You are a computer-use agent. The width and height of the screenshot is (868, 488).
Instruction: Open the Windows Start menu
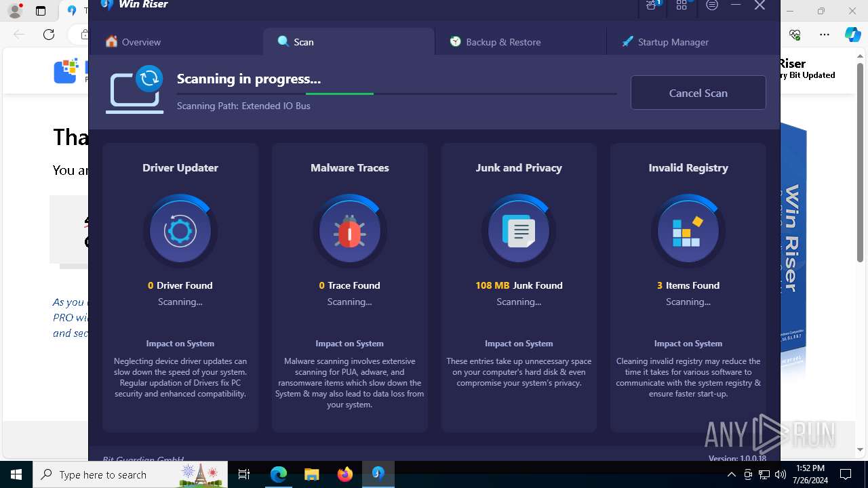(16, 474)
